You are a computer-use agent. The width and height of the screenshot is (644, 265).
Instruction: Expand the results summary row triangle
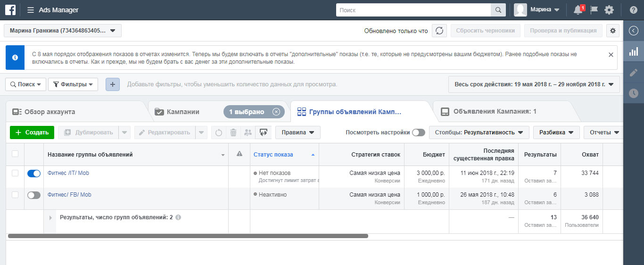[50, 218]
